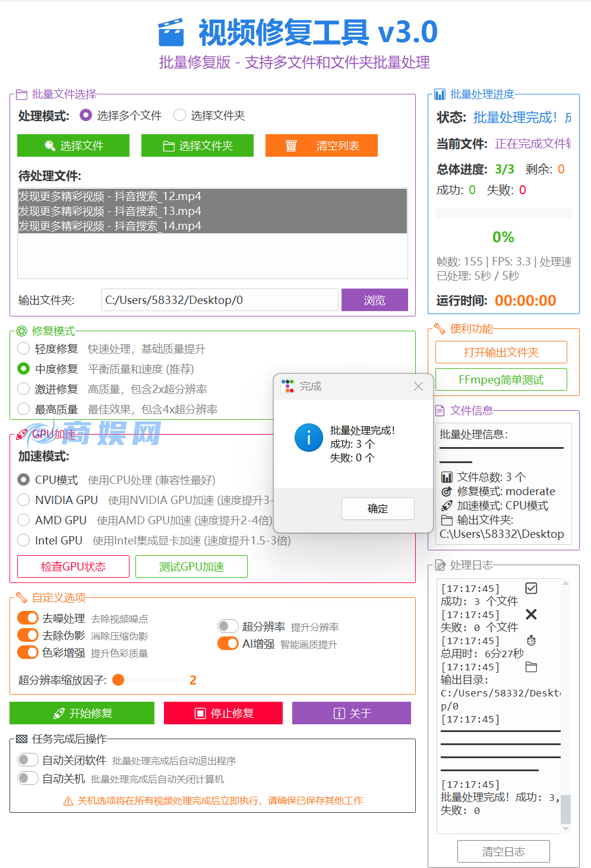Viewport: 591px width, 868px height.
Task: Turn off the 去噪处理 toggle
Action: (28, 617)
